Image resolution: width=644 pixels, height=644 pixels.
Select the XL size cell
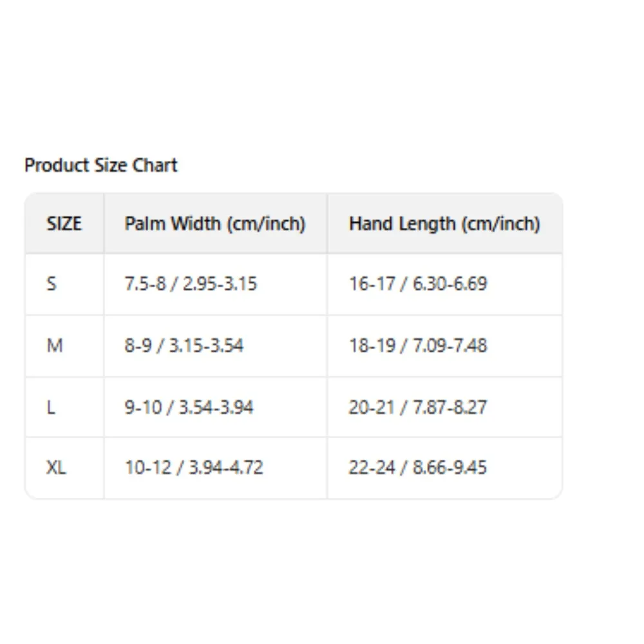pos(56,468)
